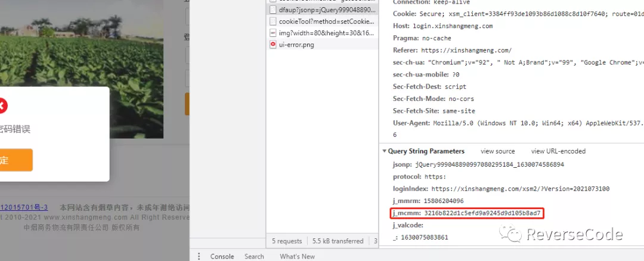Click the j_valcode parameter name
Image resolution: width=644 pixels, height=261 pixels.
click(x=408, y=225)
